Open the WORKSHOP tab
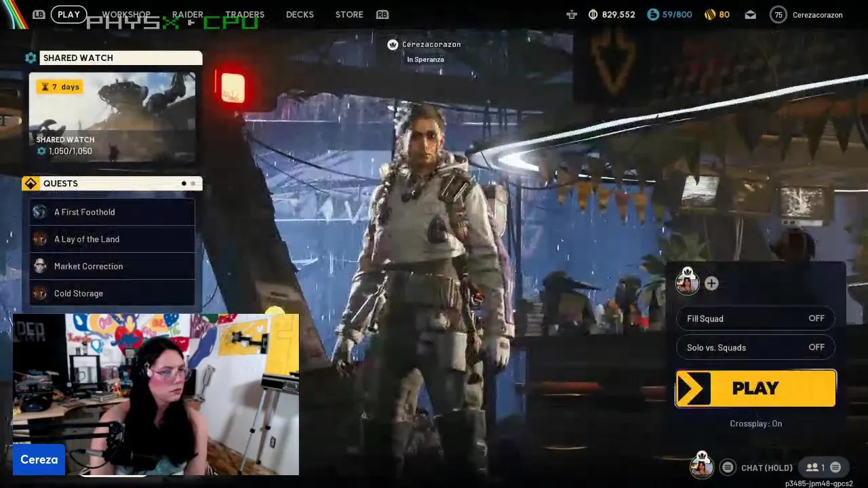Viewport: 868px width, 488px height. (126, 14)
